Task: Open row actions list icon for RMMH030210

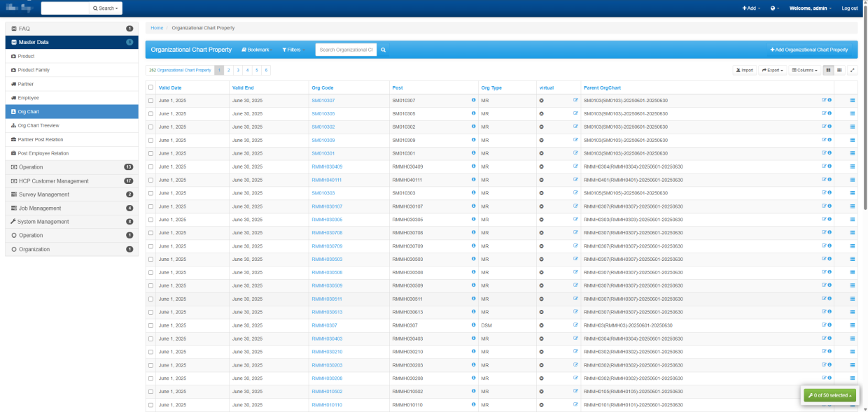Action: [852, 352]
